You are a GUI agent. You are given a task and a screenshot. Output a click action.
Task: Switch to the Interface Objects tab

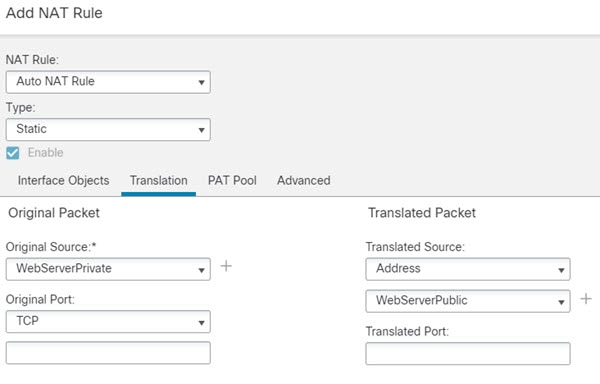coord(64,181)
